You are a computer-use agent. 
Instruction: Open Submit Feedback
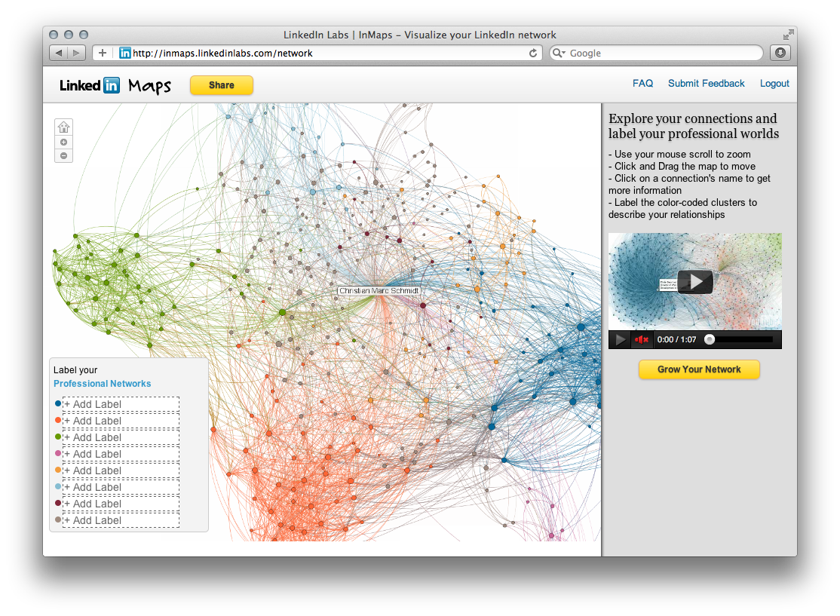point(706,84)
